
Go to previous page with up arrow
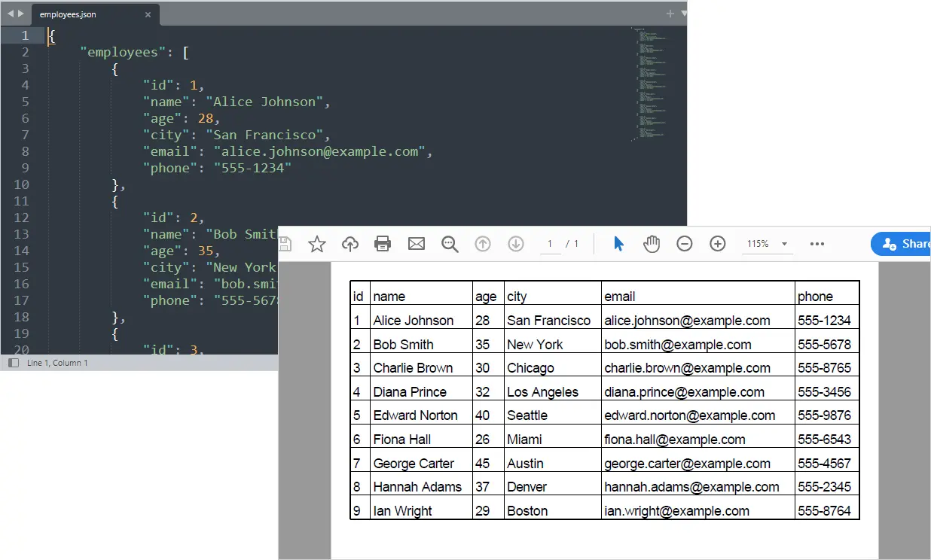[x=484, y=243]
